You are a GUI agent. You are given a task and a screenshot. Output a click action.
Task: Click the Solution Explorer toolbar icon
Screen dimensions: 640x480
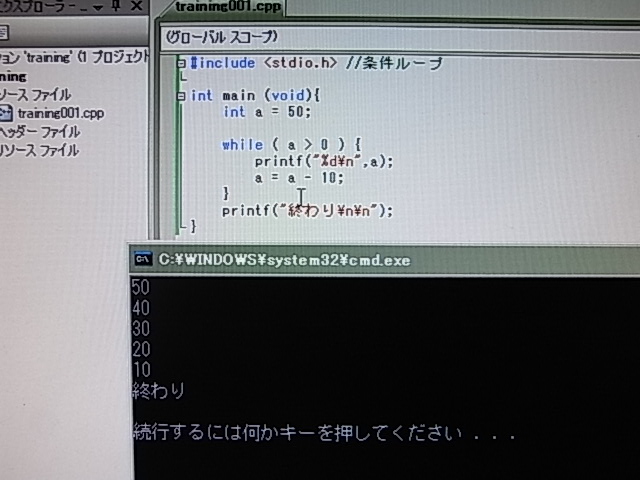(x=4, y=33)
